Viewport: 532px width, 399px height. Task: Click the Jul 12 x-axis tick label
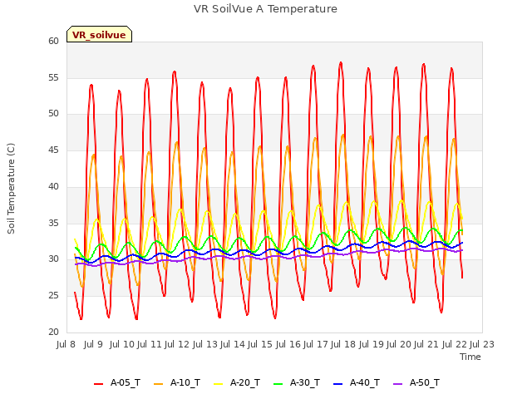click(177, 344)
